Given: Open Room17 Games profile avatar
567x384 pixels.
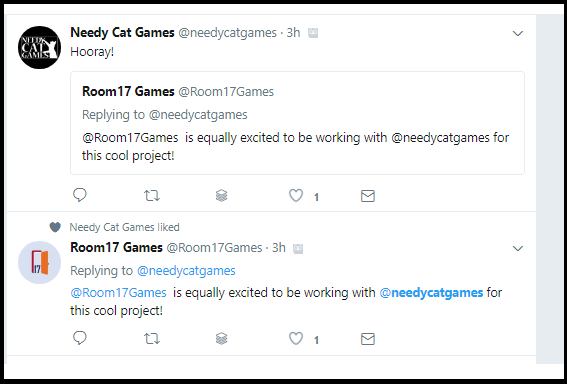Looking at the screenshot, I should pos(39,263).
